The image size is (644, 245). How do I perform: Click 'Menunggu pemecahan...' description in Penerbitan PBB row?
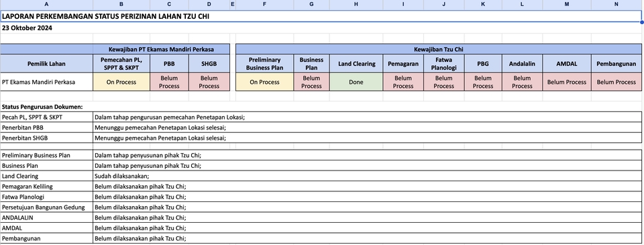367,128
